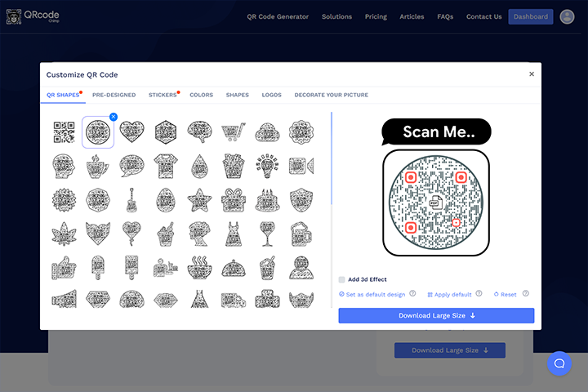588x392 pixels.
Task: Pick the speech bubble QR shape
Action: pos(131,166)
